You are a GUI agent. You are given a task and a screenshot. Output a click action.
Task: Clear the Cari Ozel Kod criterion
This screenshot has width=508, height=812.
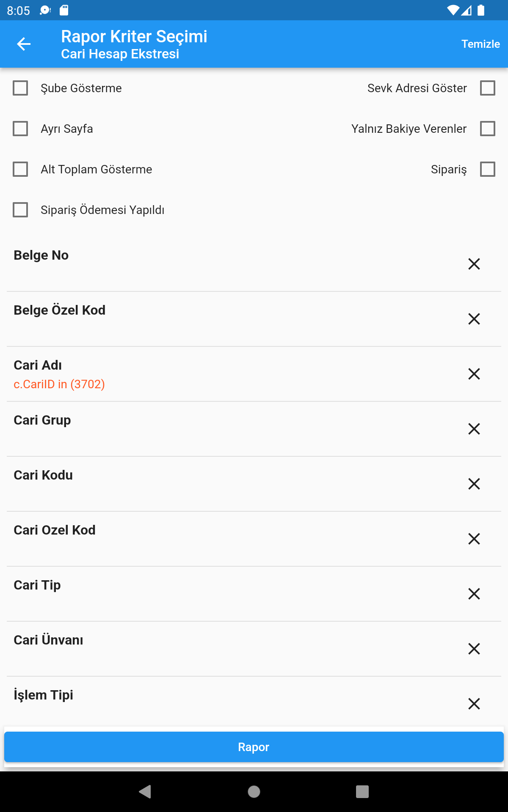click(x=474, y=539)
